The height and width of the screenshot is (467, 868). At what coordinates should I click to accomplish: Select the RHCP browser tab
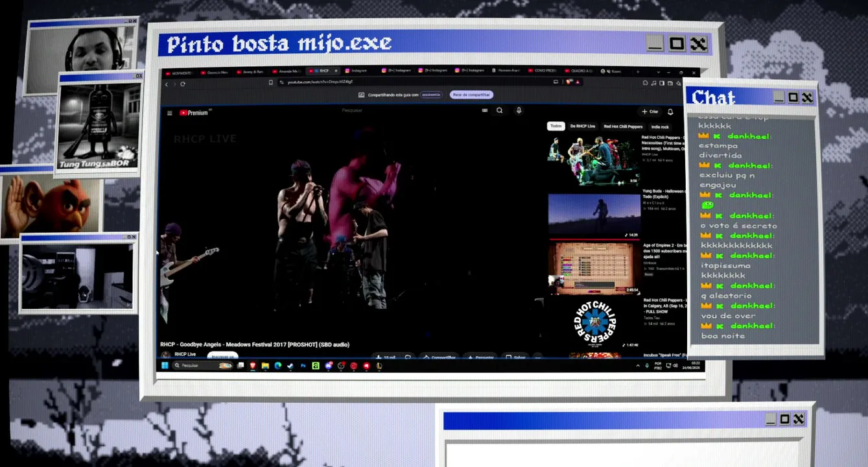pos(322,71)
